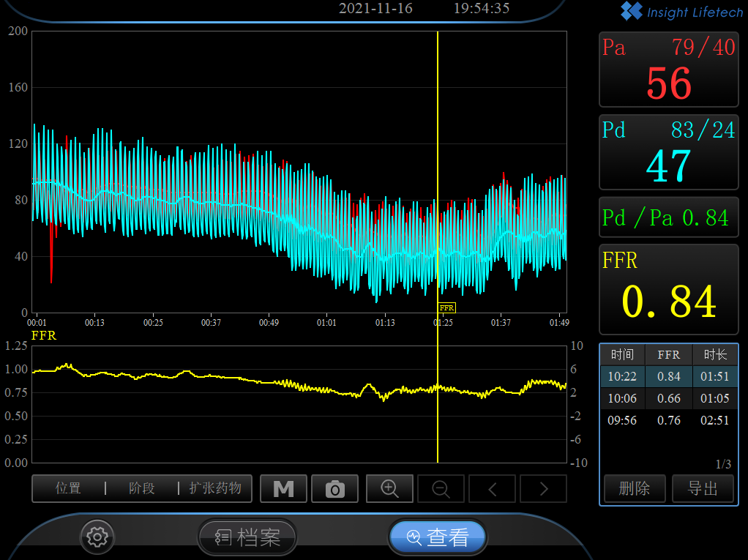
Task: Take a snapshot with the camera icon
Action: point(334,489)
